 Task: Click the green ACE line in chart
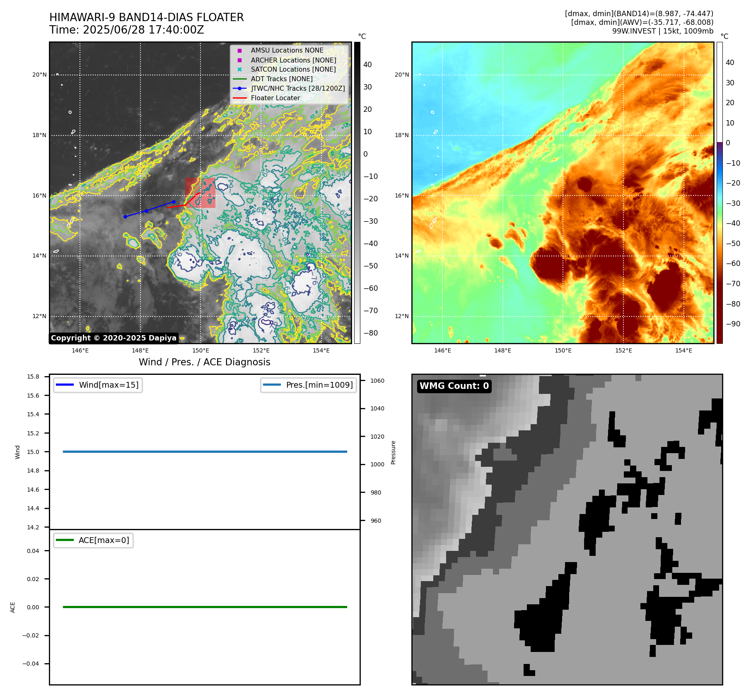(205, 607)
